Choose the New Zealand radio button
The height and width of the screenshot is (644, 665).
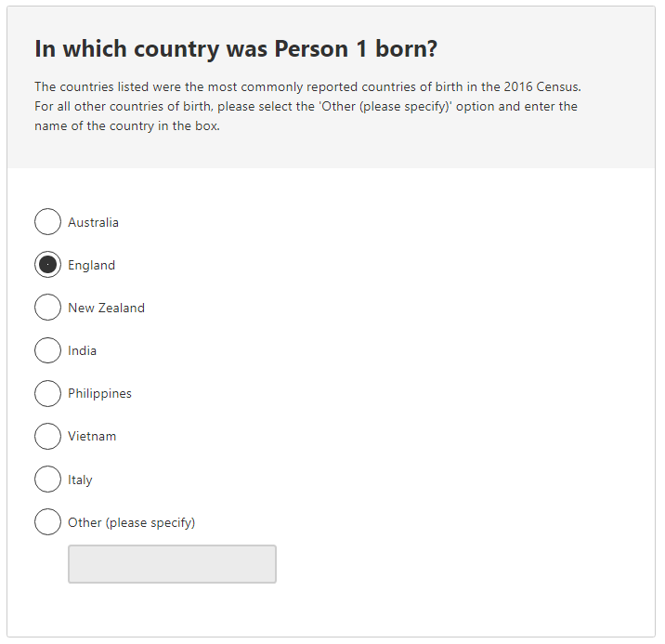[47, 308]
